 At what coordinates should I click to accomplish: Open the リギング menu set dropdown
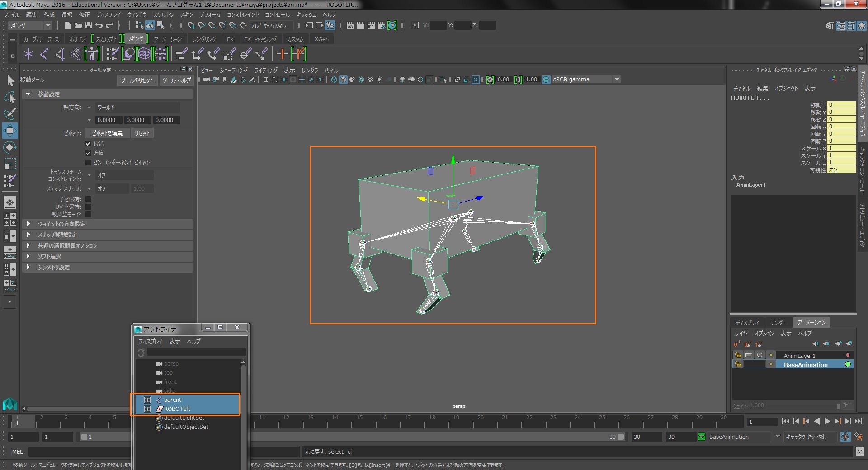coord(29,25)
